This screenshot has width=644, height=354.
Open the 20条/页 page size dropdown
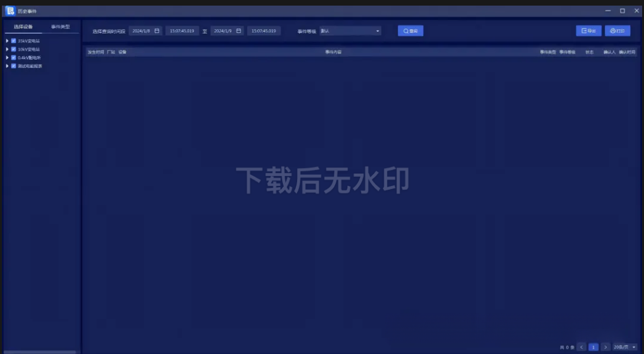(625, 347)
